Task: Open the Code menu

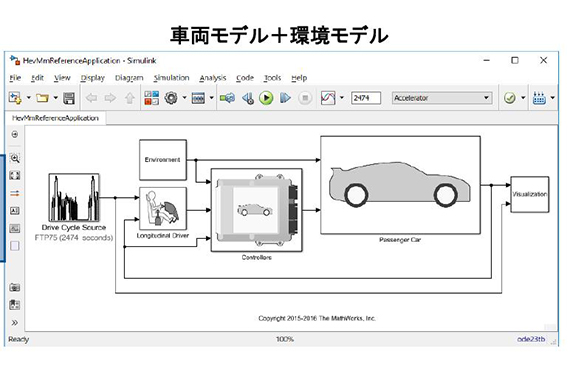Action: coord(245,78)
